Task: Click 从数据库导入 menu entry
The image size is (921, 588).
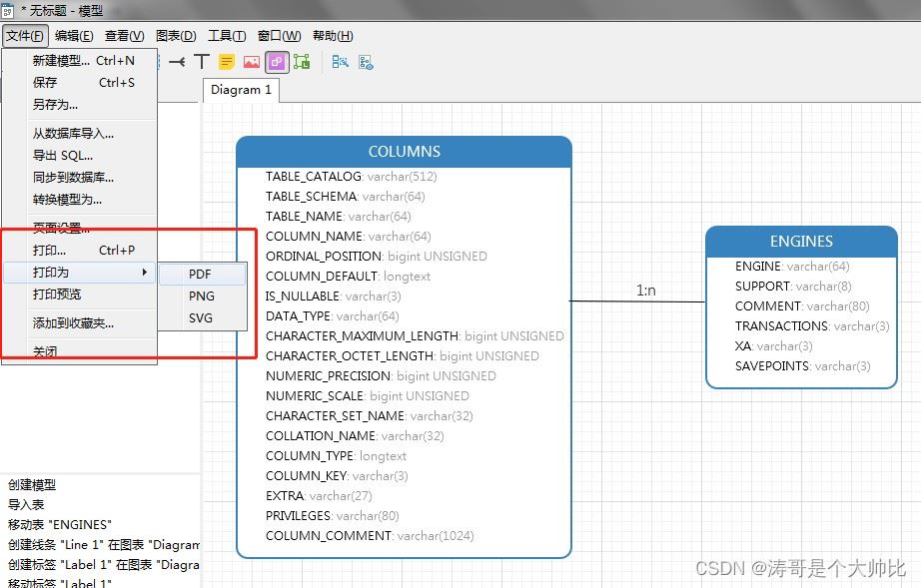Action: (x=73, y=133)
